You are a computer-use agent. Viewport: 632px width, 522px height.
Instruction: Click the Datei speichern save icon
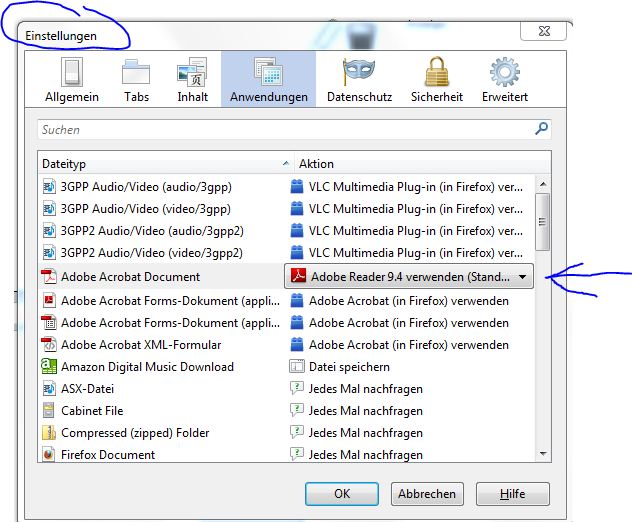[297, 366]
